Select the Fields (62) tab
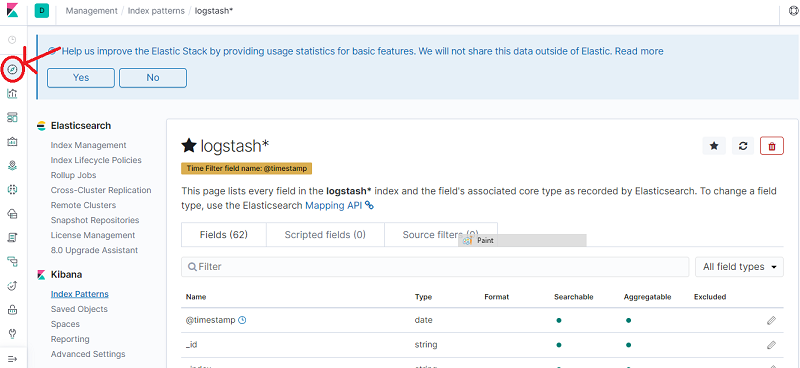Viewport: 800px width, 368px height. coord(223,235)
